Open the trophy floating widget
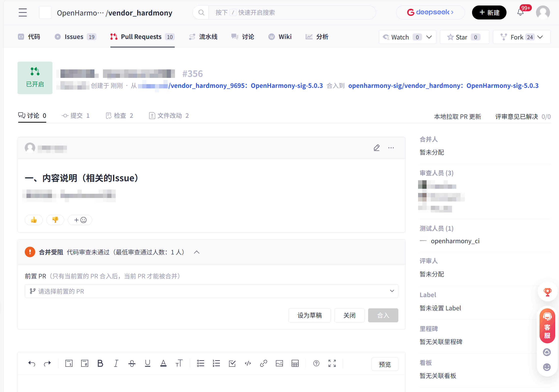This screenshot has height=392, width=559. (x=547, y=292)
